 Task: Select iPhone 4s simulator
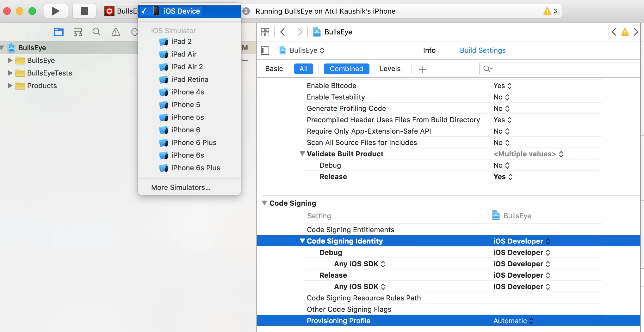click(x=189, y=92)
